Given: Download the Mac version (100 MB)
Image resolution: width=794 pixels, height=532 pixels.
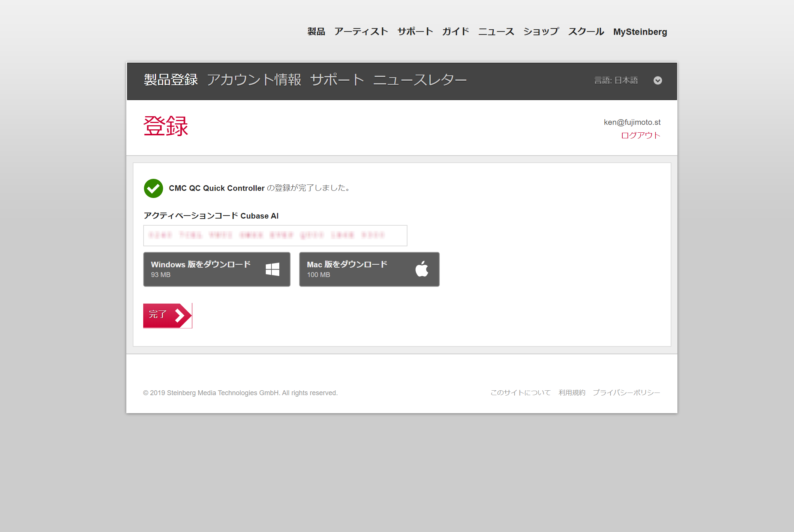Looking at the screenshot, I should 369,269.
